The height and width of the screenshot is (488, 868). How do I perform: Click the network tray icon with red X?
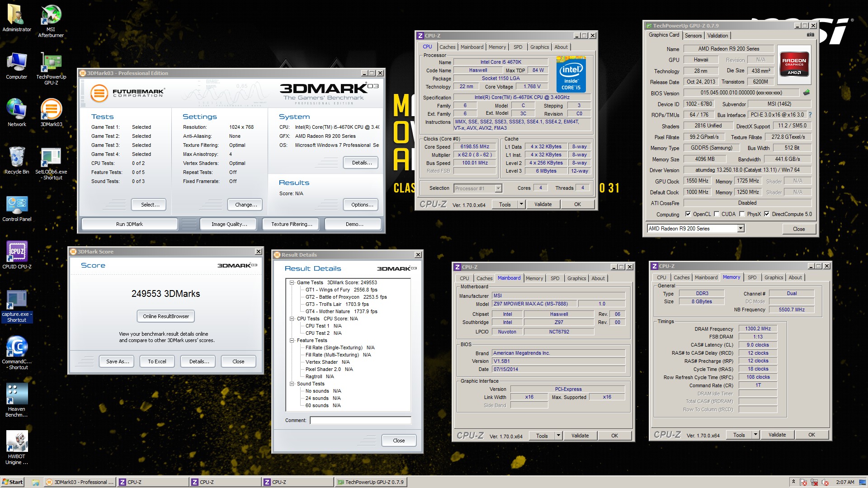click(x=815, y=482)
